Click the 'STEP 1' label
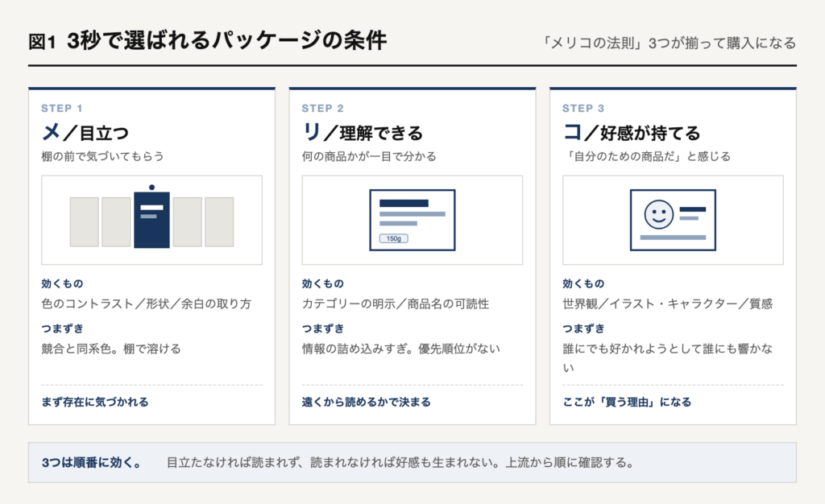 [x=61, y=108]
